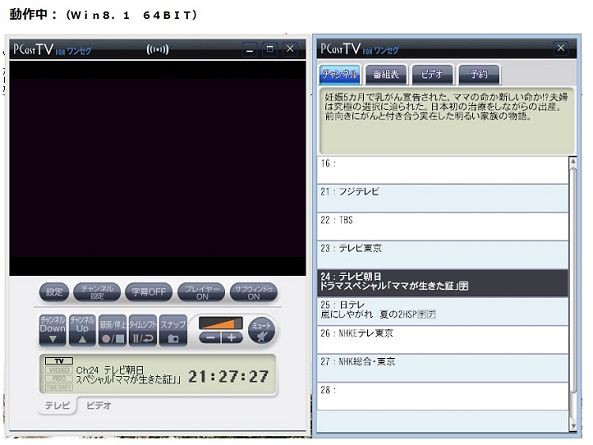Image resolution: width=593 pixels, height=445 pixels.
Task: Activate the time shift button
Action: tap(143, 330)
